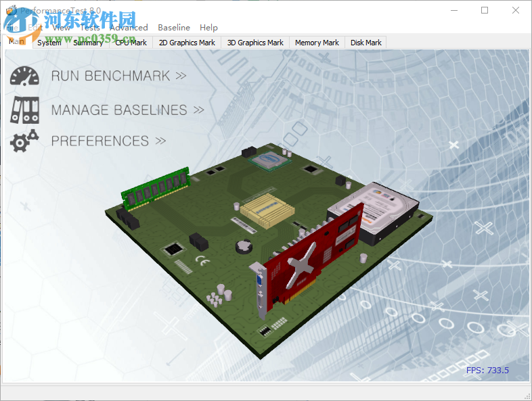Switch to the System tab
Screen dimensions: 532x401
point(49,43)
